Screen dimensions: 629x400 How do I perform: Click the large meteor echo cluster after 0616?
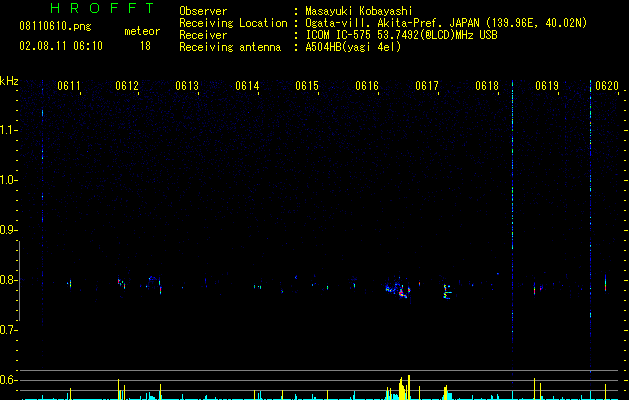[x=398, y=290]
